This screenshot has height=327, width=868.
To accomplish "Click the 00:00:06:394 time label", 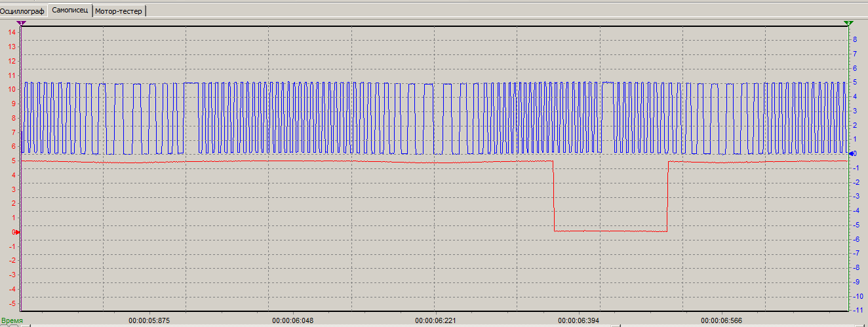I will coord(578,321).
